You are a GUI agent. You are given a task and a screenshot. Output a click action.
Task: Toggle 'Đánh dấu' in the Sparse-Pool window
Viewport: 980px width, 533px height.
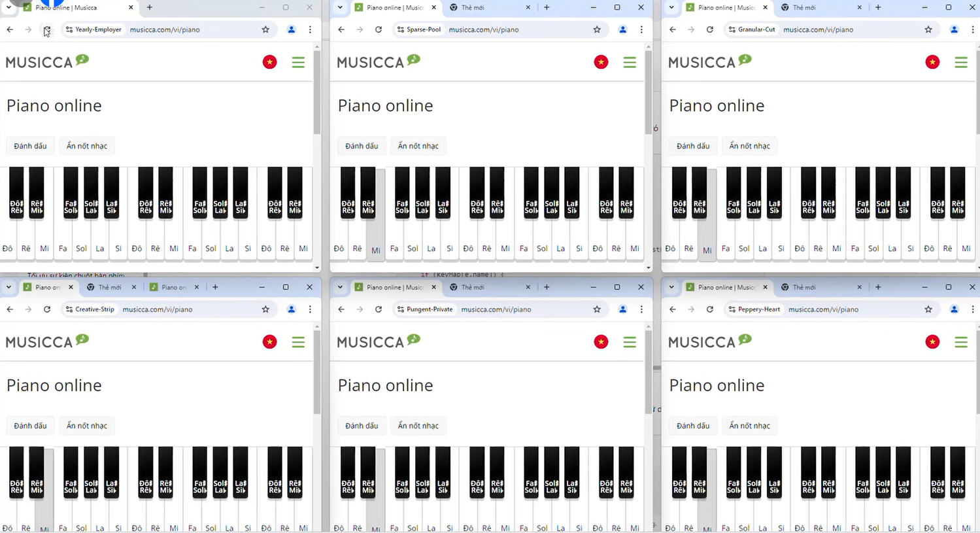tap(362, 146)
